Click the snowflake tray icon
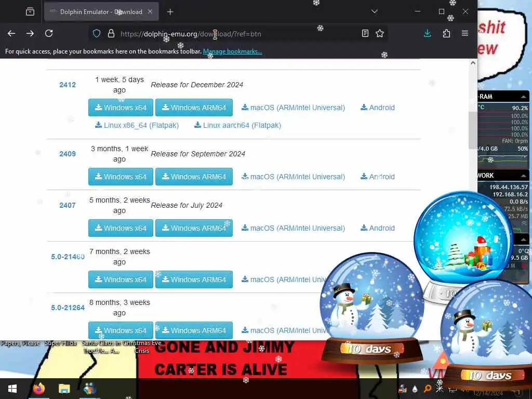The width and height of the screenshot is (532, 399). 440,389
